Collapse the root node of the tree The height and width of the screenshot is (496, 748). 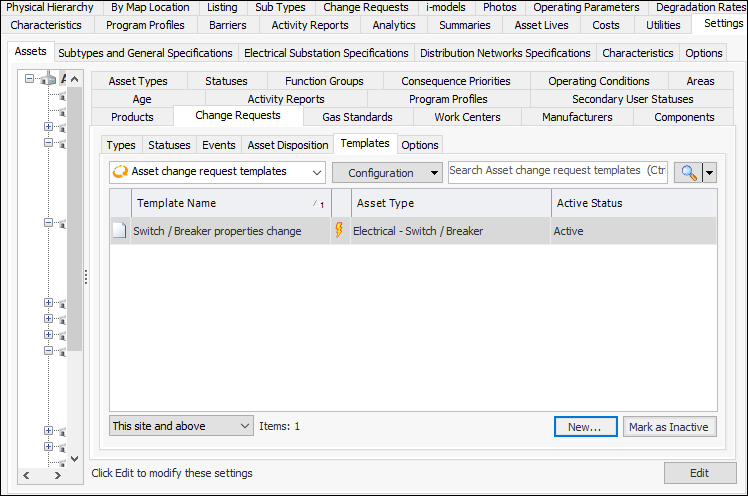(30, 79)
